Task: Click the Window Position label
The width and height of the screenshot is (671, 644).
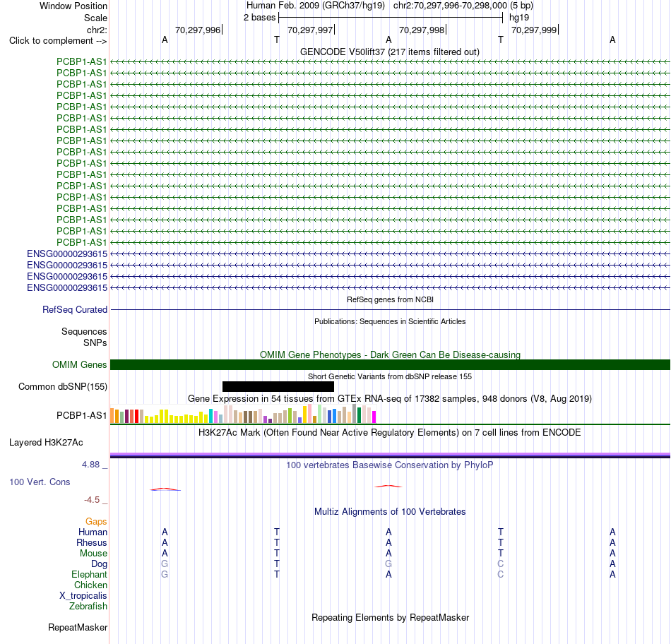Action: (73, 6)
